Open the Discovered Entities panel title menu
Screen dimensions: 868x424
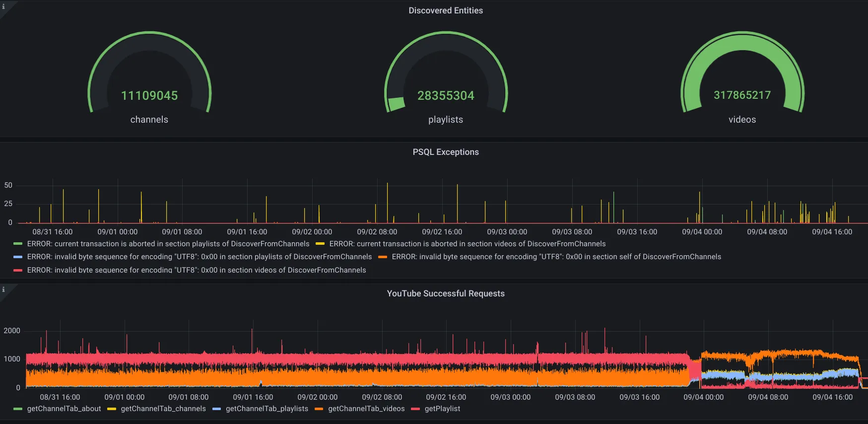coord(446,10)
